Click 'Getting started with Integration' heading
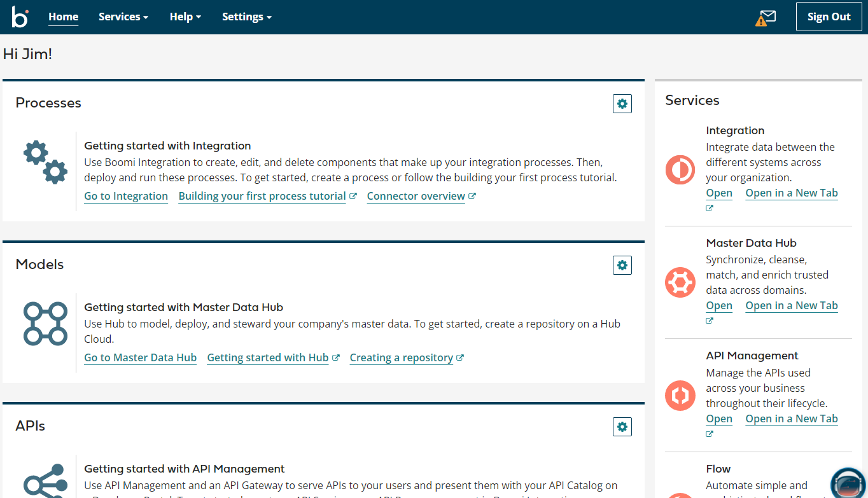The height and width of the screenshot is (498, 868). (167, 146)
